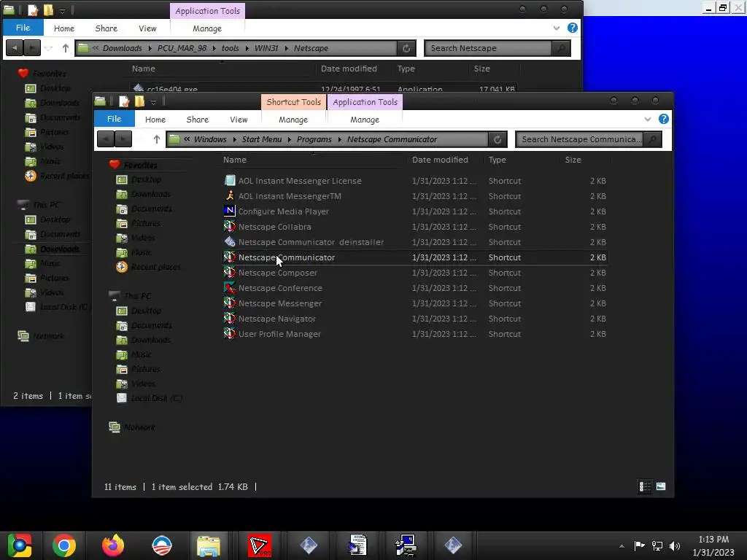Viewport: 747px width, 560px height.
Task: Switch to Share tab in front window
Action: 197,120
